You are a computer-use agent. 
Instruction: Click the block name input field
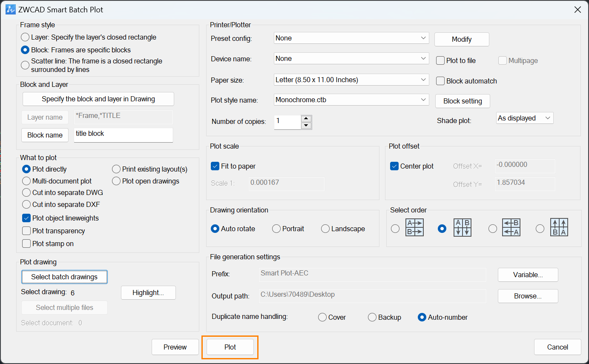pos(124,135)
